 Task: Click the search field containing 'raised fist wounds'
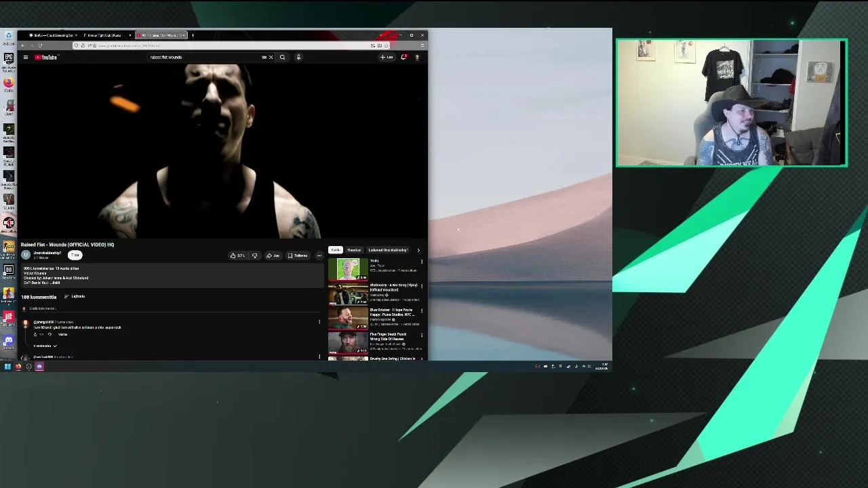(x=203, y=57)
